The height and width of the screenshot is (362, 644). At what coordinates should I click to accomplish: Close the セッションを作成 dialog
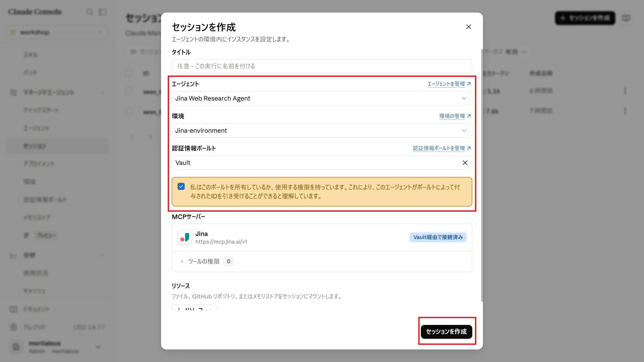tap(468, 27)
